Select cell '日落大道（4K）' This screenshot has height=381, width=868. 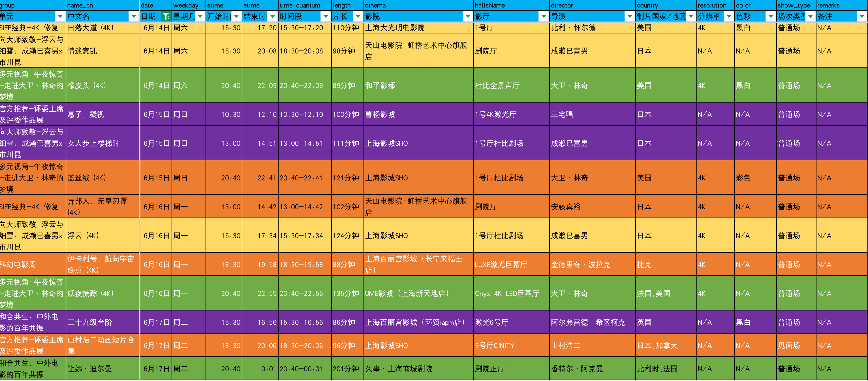(103, 28)
